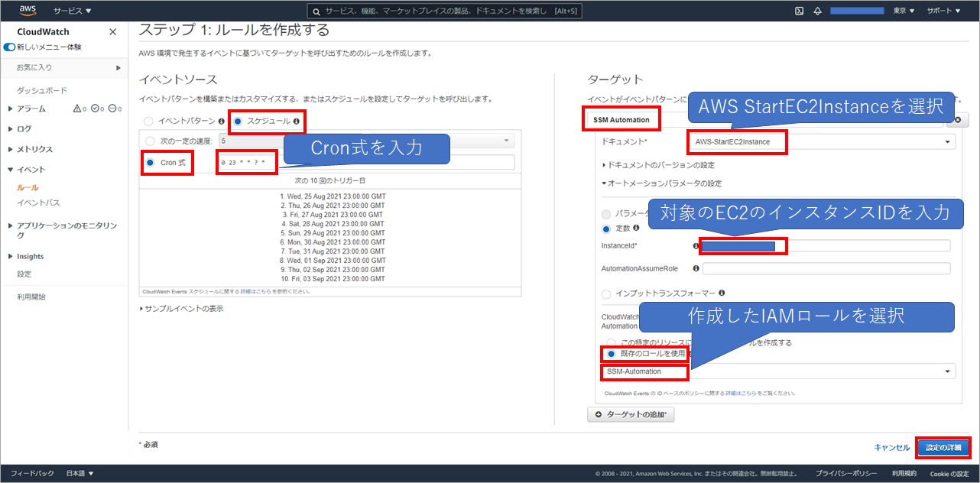
Task: Select the 既存のロールを使用 radio button
Action: click(x=611, y=354)
